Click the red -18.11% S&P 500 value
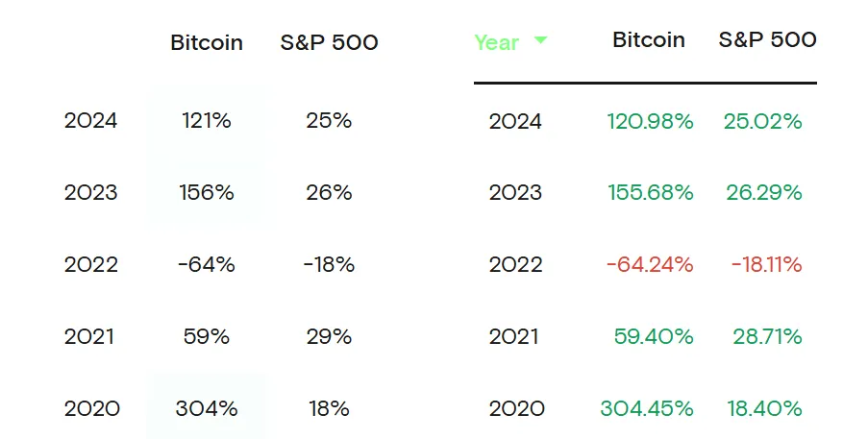 pyautogui.click(x=766, y=264)
